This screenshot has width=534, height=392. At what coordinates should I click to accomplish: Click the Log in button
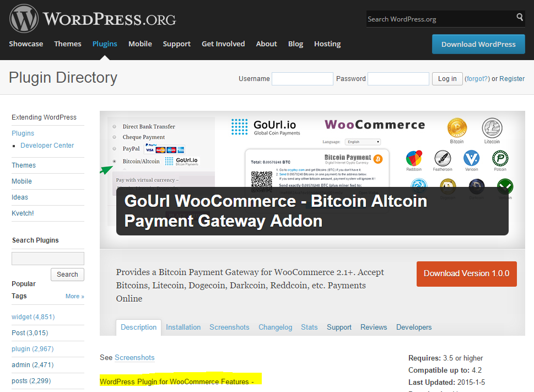point(447,79)
